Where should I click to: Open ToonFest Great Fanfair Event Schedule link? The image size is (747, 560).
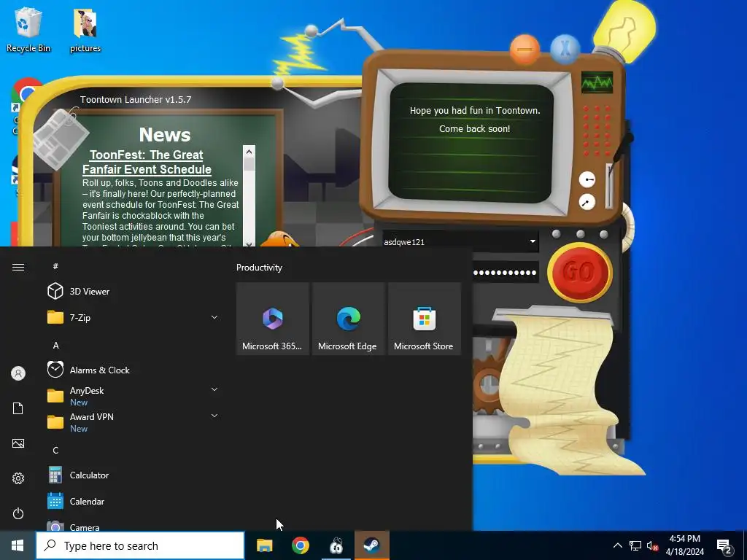[x=147, y=162]
